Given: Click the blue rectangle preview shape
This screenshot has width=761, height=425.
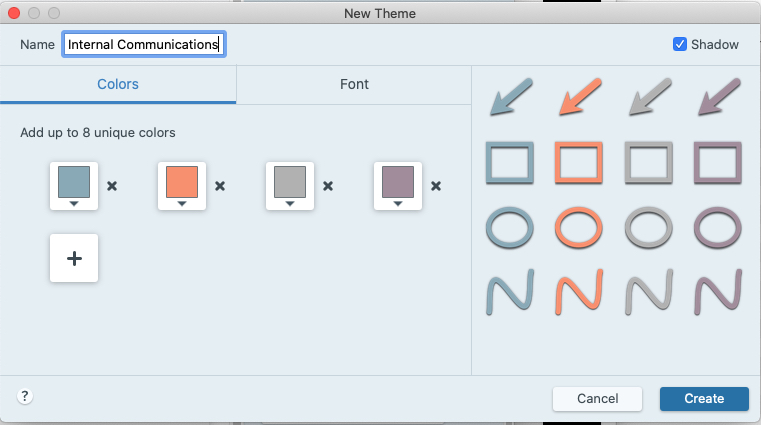Looking at the screenshot, I should 510,163.
